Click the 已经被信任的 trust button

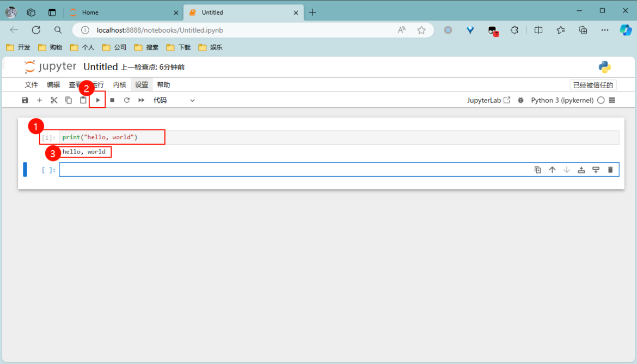click(x=595, y=84)
